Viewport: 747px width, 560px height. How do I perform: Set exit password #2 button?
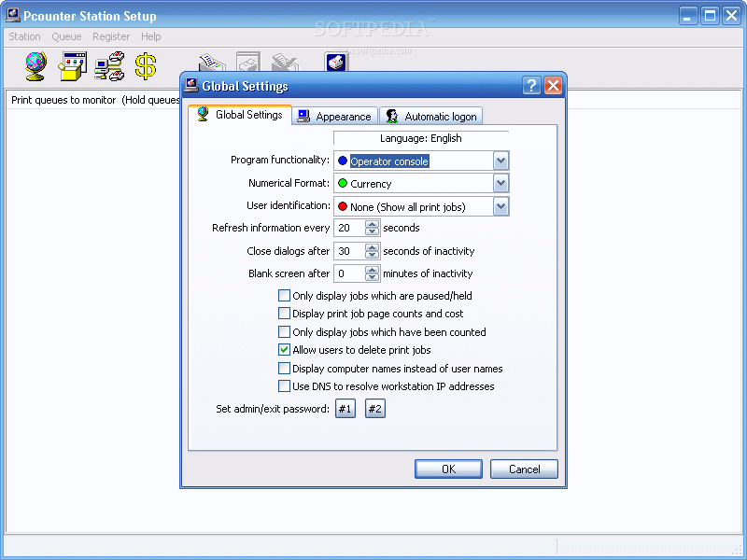[375, 409]
